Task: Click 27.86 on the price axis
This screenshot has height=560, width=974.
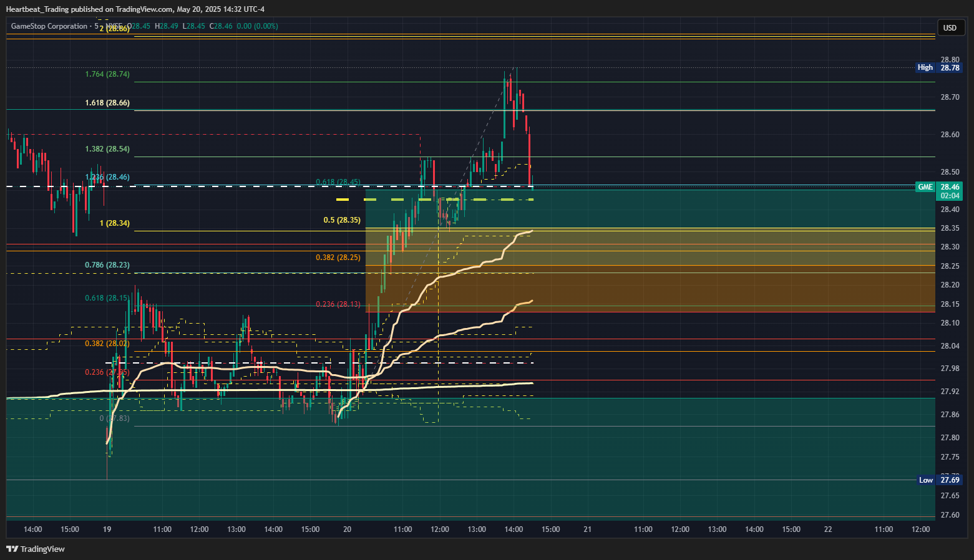Action: (x=950, y=415)
